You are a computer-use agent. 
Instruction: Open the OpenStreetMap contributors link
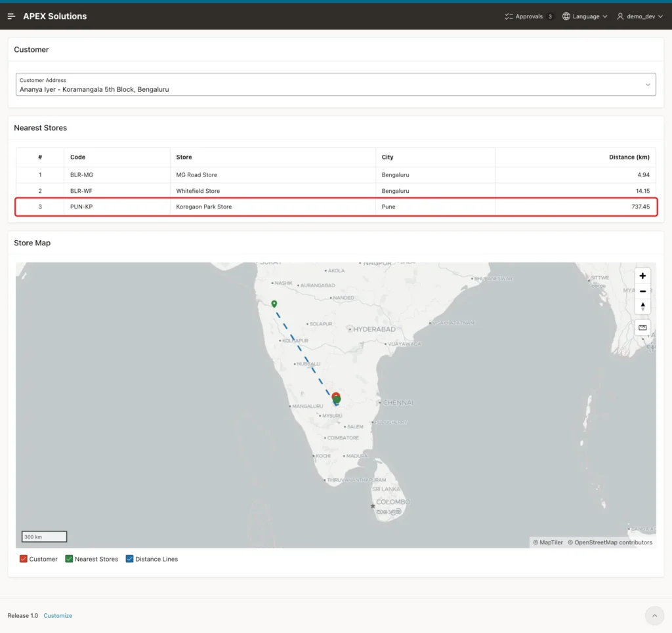point(610,542)
